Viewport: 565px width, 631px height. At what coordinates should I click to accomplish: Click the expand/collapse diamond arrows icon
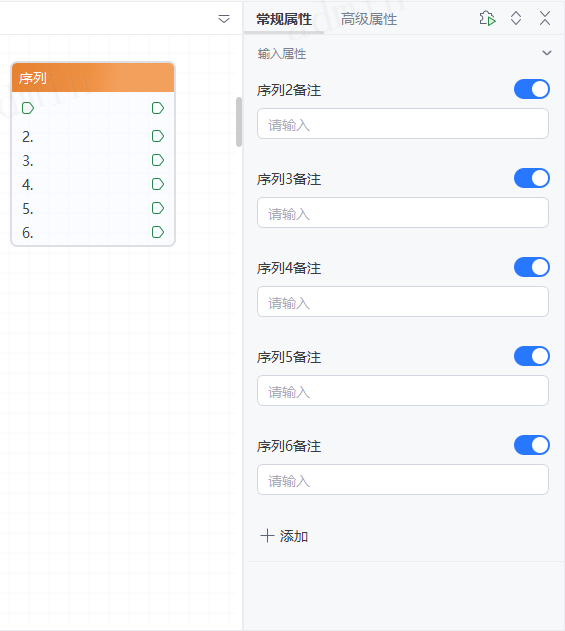point(516,19)
